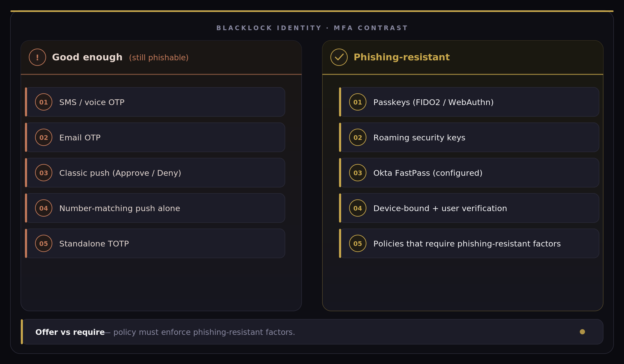Click the exclamation warning icon beside Good enough

(37, 57)
